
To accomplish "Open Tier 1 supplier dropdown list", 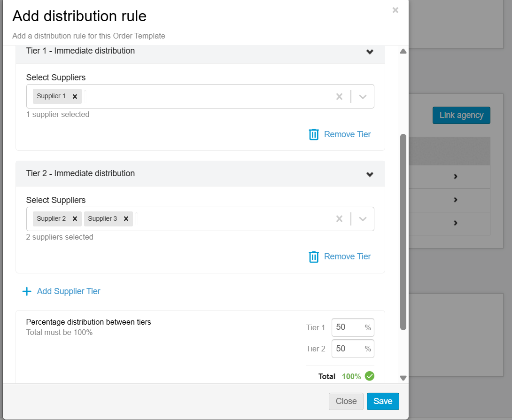I will click(363, 97).
